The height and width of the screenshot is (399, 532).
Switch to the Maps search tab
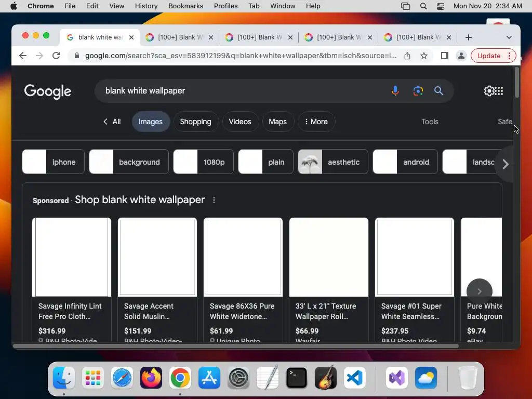[x=277, y=122]
